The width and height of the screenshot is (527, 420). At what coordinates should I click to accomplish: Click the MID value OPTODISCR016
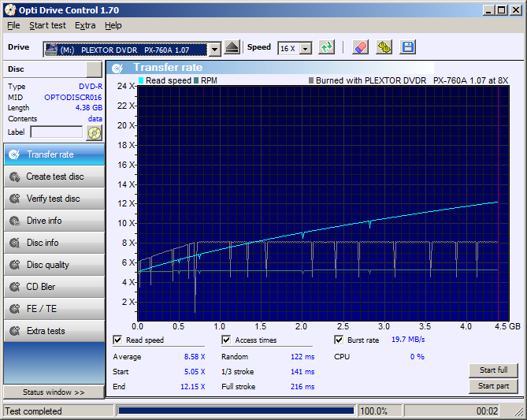tap(73, 97)
